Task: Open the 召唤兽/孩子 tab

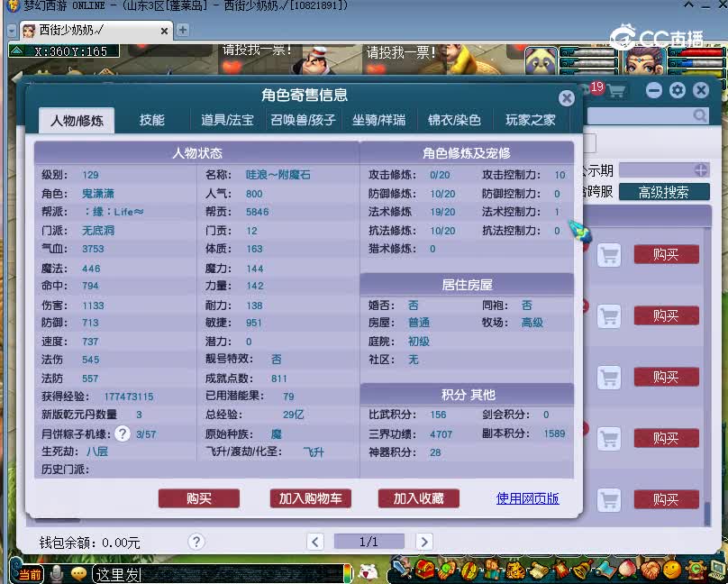Action: click(303, 120)
